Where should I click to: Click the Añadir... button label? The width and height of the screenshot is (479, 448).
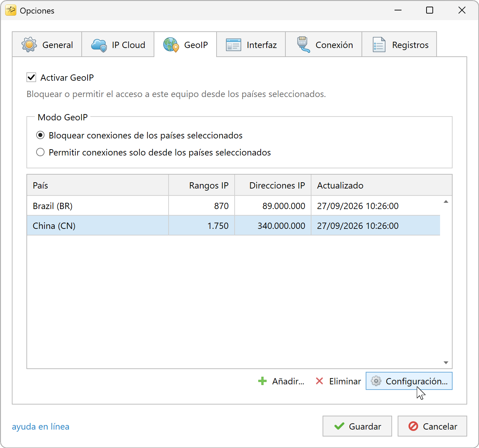[288, 381]
